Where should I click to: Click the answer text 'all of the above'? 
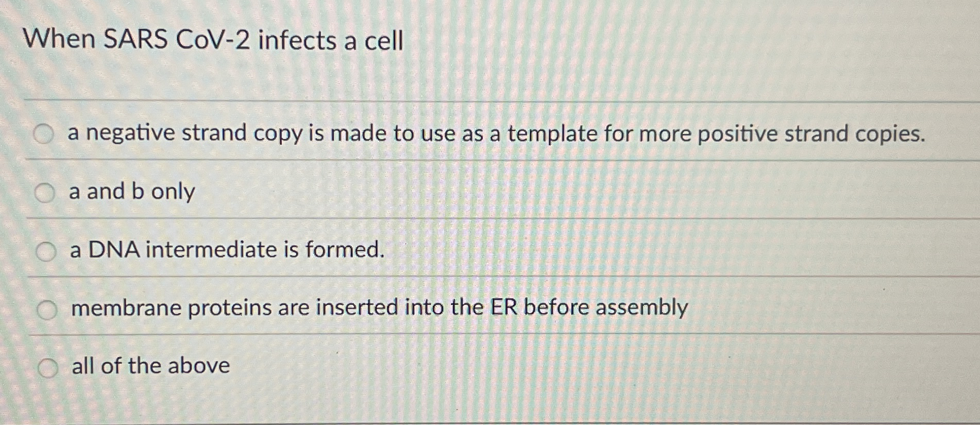point(149,367)
